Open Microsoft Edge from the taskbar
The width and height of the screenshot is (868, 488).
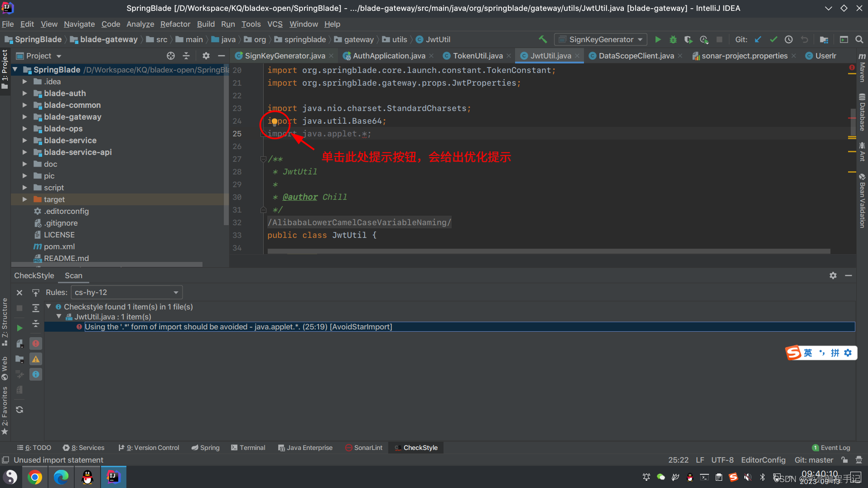[x=61, y=477]
